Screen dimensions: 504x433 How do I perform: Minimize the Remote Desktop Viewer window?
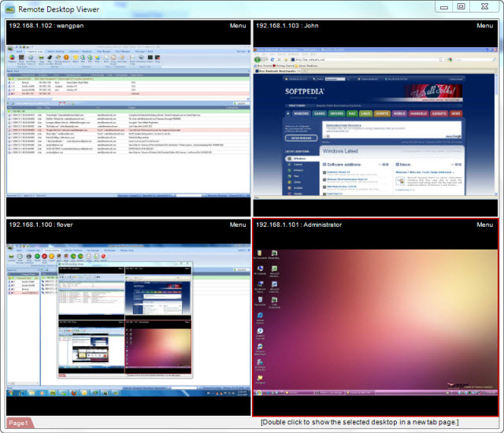[x=445, y=6]
